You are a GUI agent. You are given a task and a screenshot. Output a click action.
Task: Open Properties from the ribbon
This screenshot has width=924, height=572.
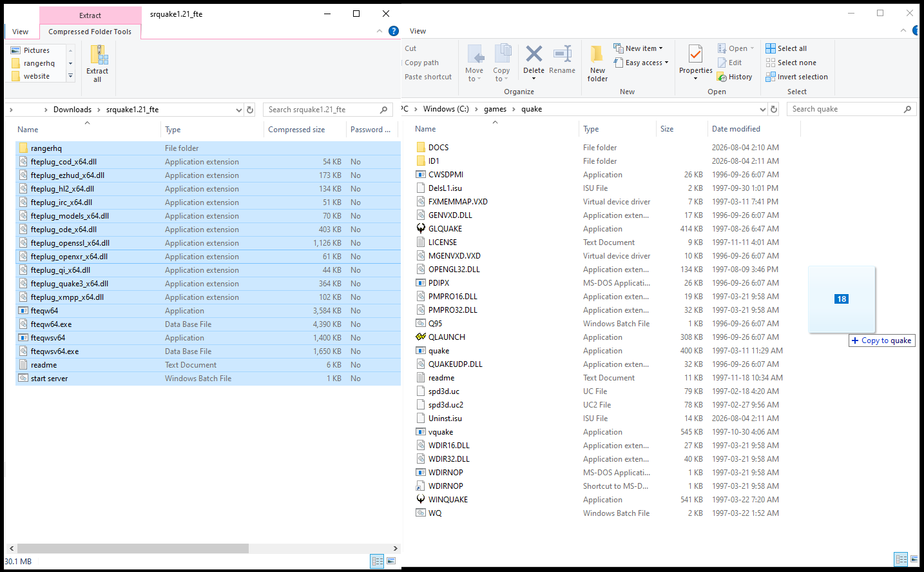point(696,63)
